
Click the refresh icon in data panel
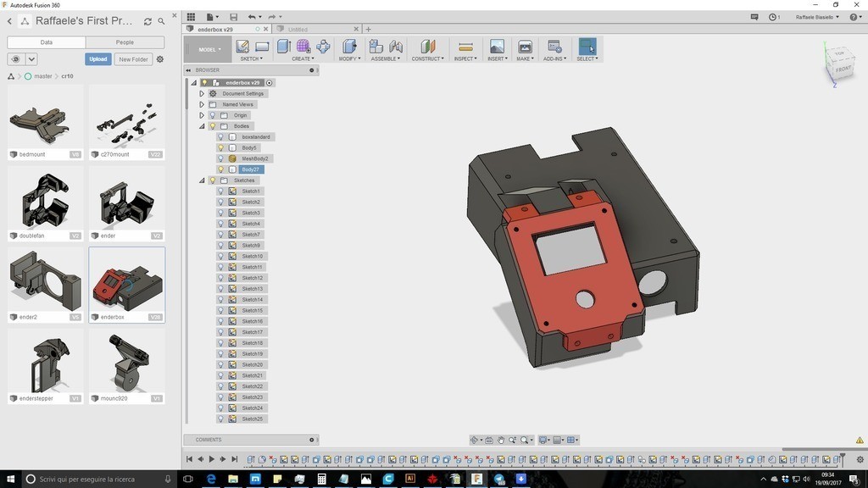147,21
